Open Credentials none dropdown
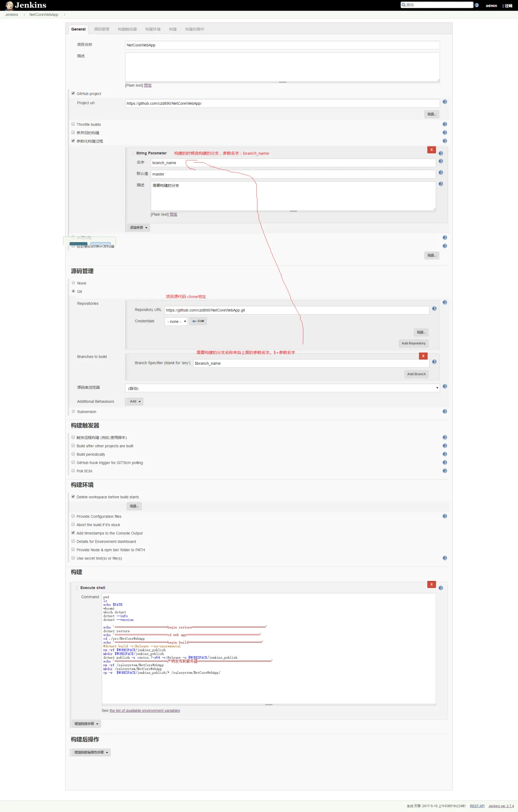Viewport: 518px width, 812px height. point(176,321)
